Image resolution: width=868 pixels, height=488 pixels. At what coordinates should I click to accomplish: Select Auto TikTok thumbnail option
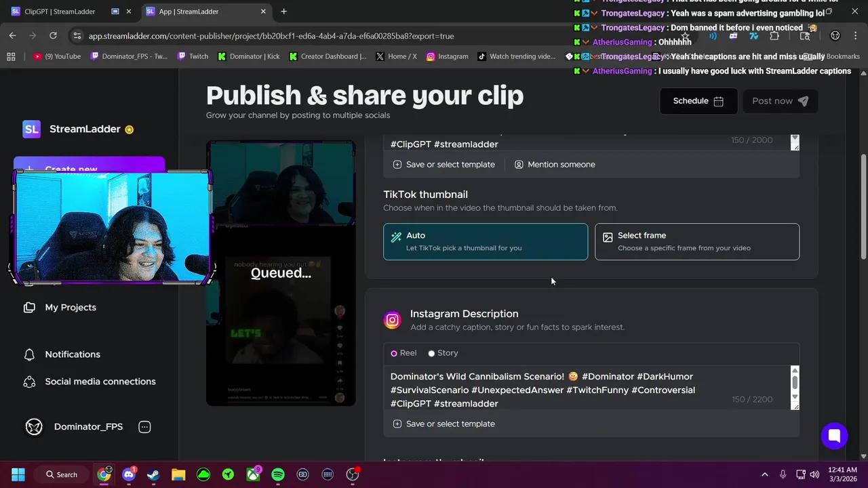(x=486, y=241)
